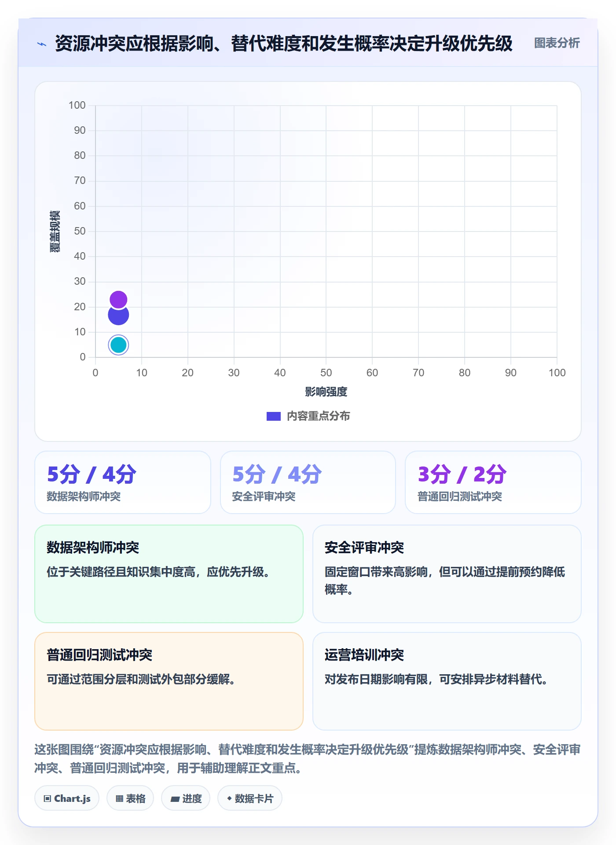Click the Chart.js tag
This screenshot has width=616, height=845.
[67, 798]
